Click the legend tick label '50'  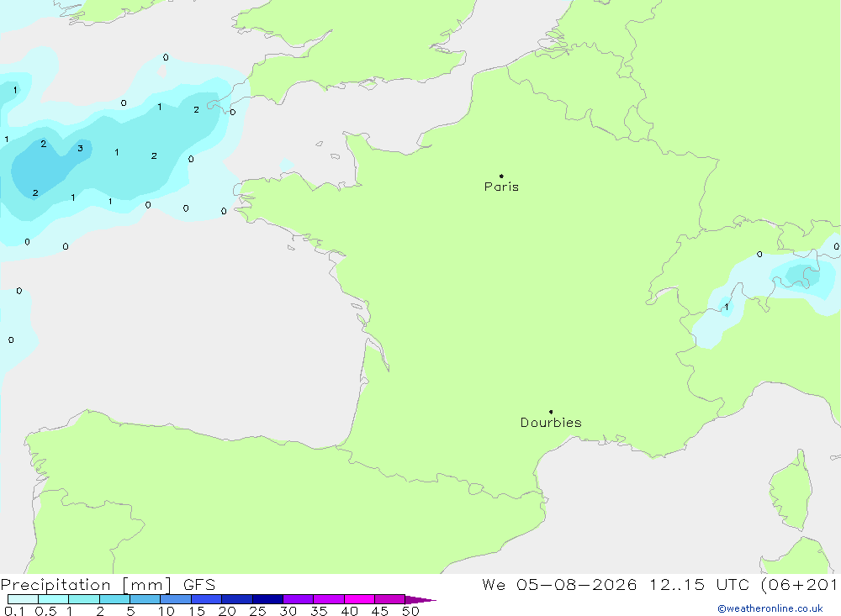click(411, 611)
